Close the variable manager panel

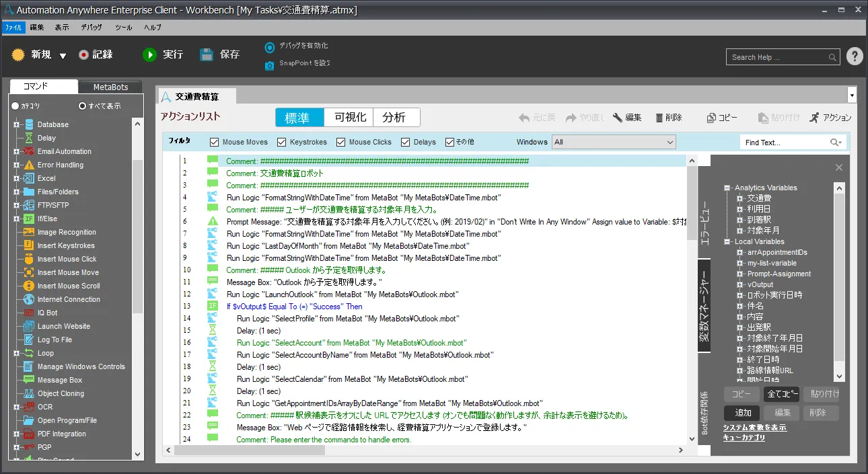pyautogui.click(x=838, y=167)
